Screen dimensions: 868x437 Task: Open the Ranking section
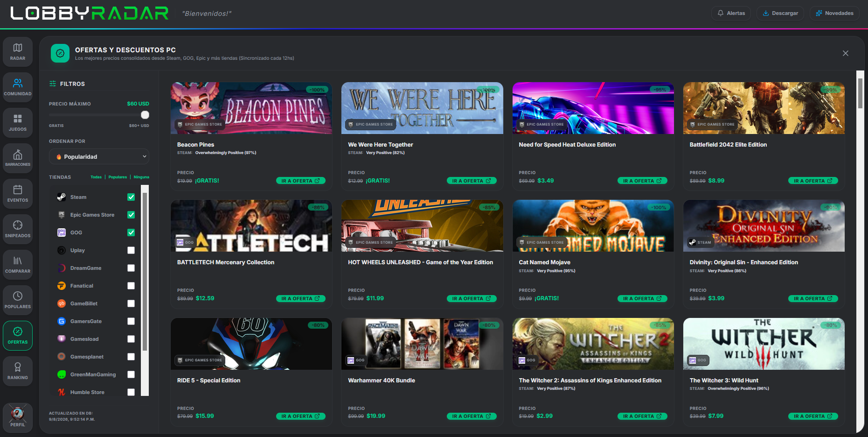(x=18, y=371)
